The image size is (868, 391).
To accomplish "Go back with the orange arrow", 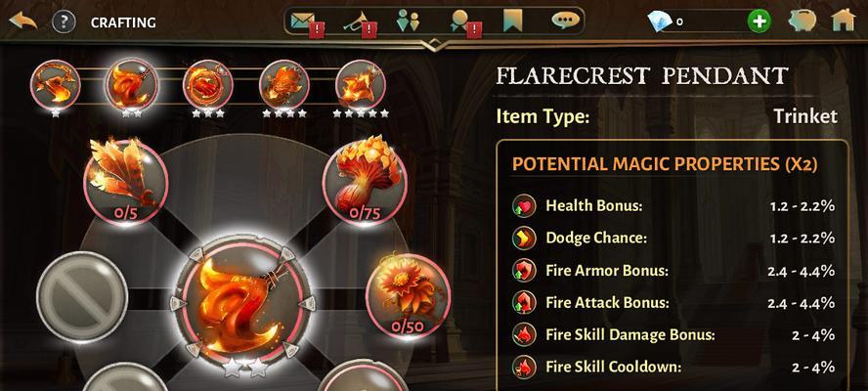I will pyautogui.click(x=23, y=22).
